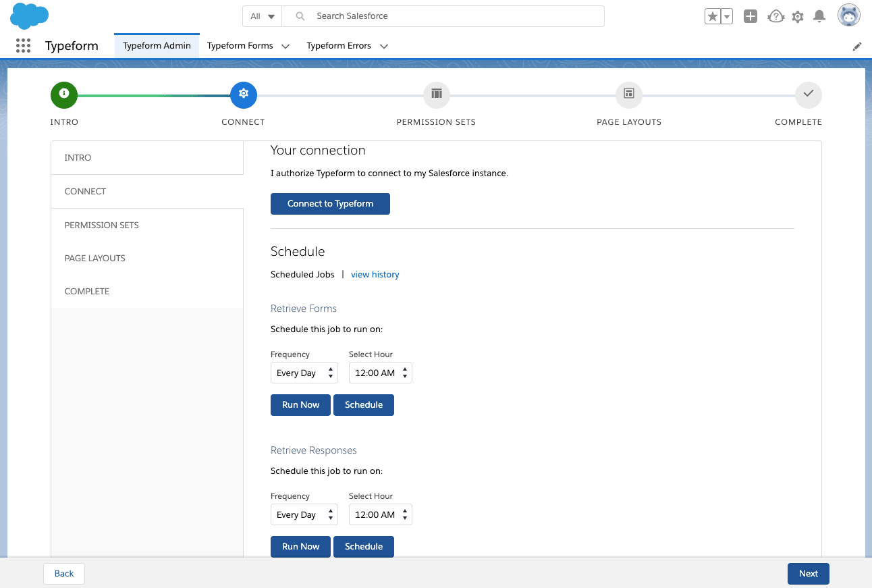This screenshot has width=872, height=588.
Task: Open the Salesforce App Launcher grid
Action: [x=23, y=45]
